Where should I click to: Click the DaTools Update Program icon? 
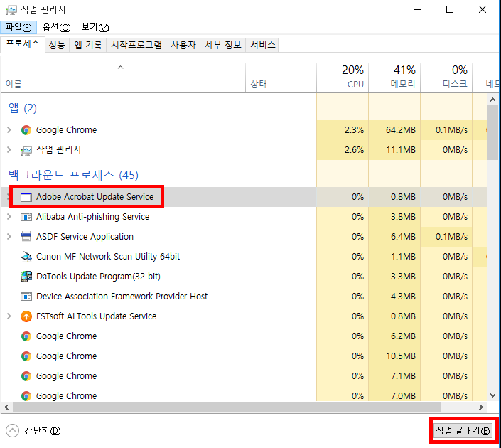[x=26, y=277]
